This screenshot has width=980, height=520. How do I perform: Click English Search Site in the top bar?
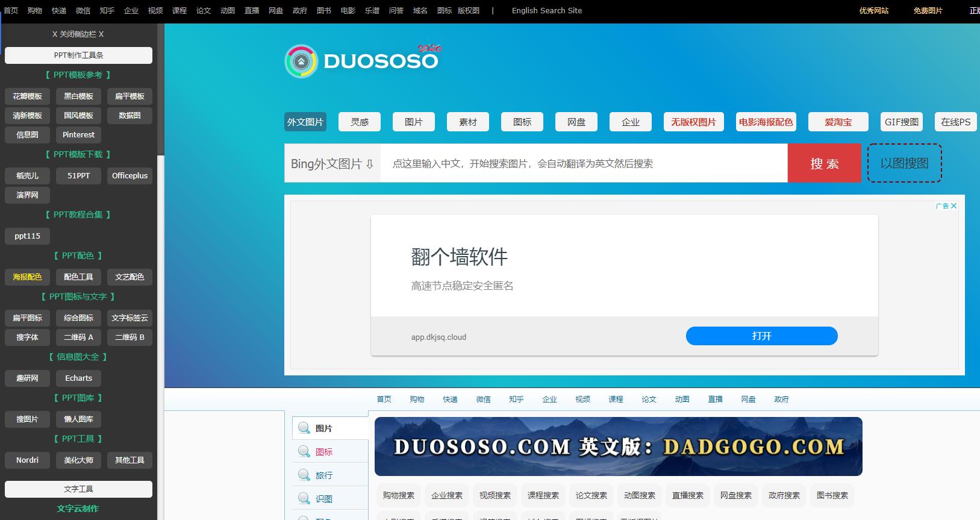tap(546, 10)
